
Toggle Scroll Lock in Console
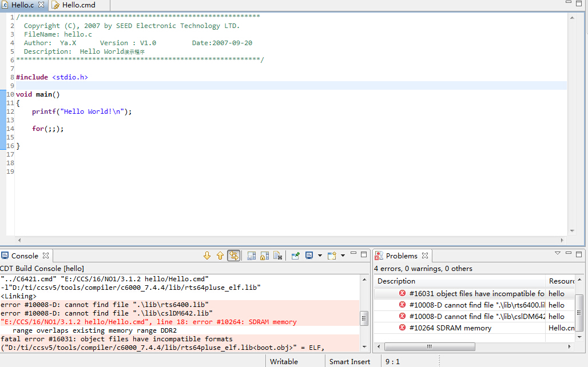click(x=264, y=256)
